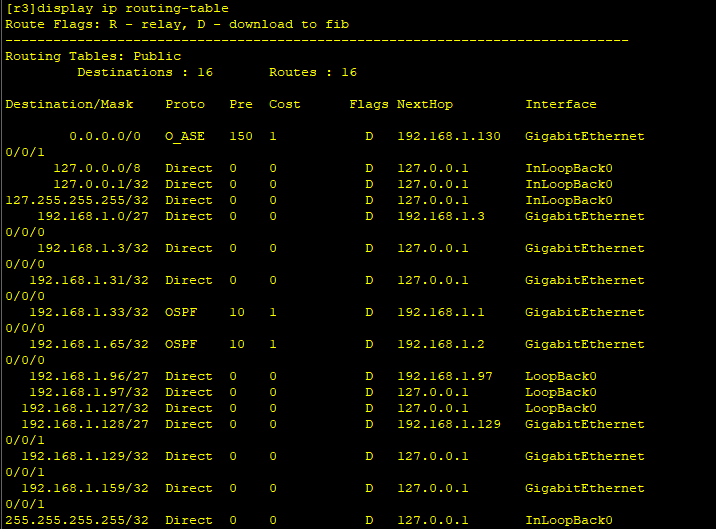Select destination 127.255.255.255/32
716x529 pixels.
click(77, 200)
